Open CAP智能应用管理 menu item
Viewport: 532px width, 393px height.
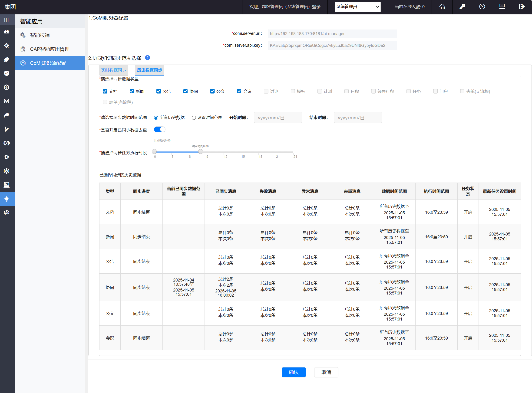(50, 49)
